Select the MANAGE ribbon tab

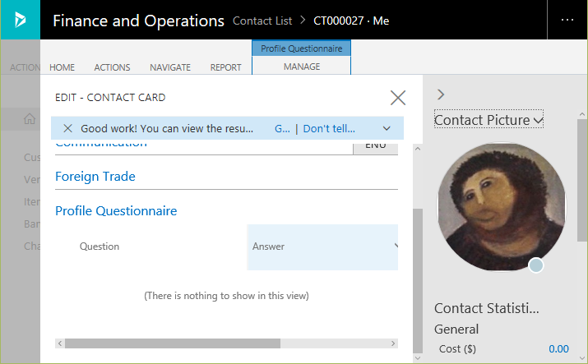(x=302, y=67)
